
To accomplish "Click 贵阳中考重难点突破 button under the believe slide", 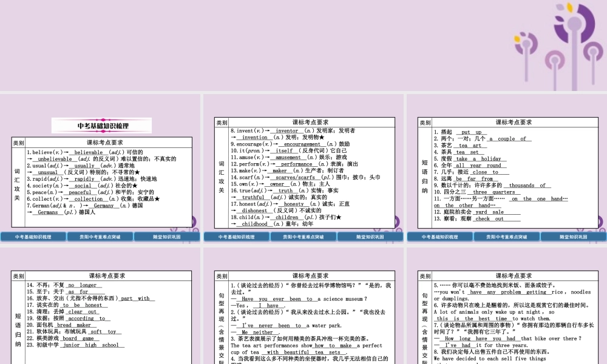I will (100, 237).
